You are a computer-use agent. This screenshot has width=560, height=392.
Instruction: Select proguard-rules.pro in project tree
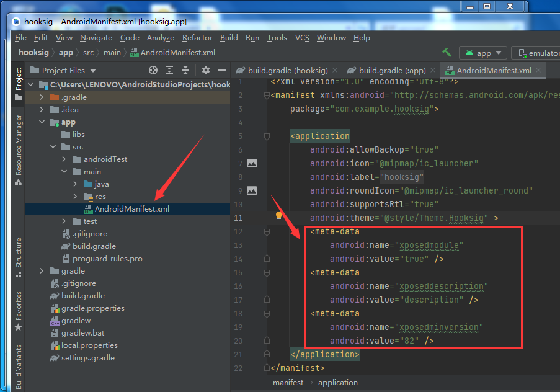[107, 259]
